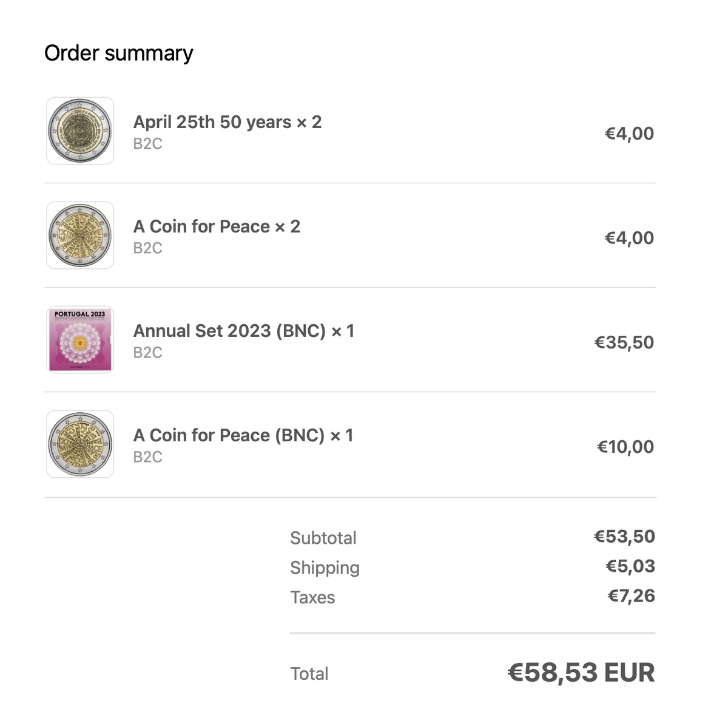
Task: Click the Subtotal label
Action: tap(323, 538)
